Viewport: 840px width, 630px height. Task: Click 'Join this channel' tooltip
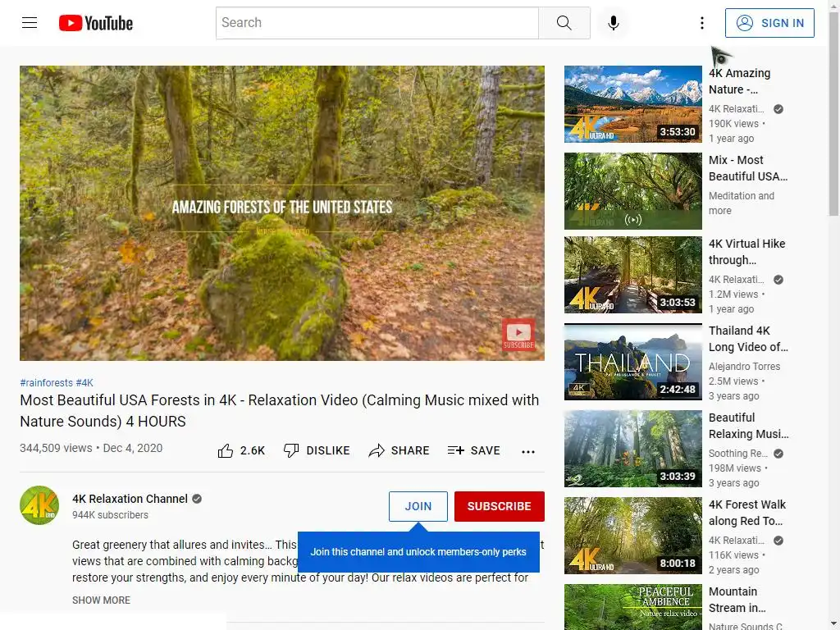tap(418, 552)
